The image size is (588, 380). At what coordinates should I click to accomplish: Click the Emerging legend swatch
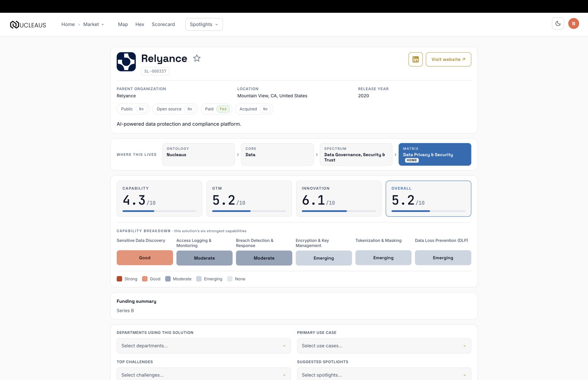pyautogui.click(x=199, y=279)
